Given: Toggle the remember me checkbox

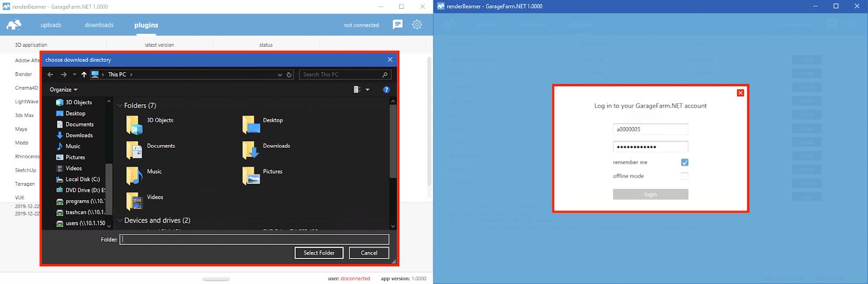Looking at the screenshot, I should click(685, 162).
